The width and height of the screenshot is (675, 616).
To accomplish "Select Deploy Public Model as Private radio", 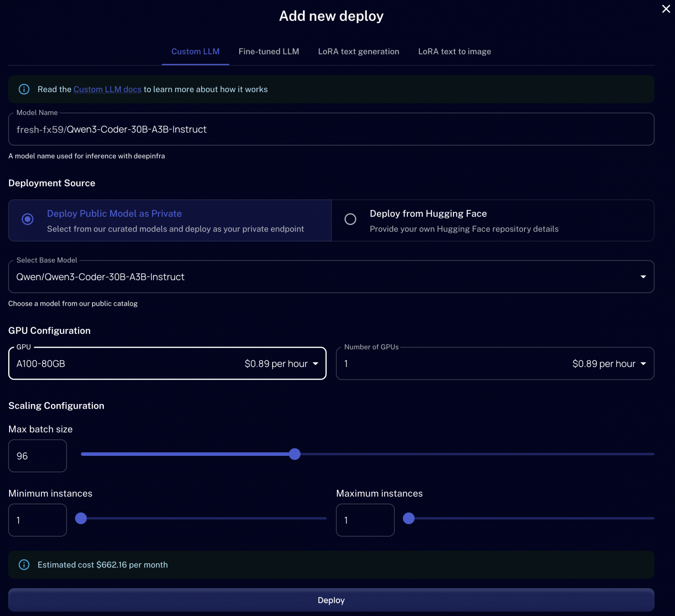I will pyautogui.click(x=28, y=219).
